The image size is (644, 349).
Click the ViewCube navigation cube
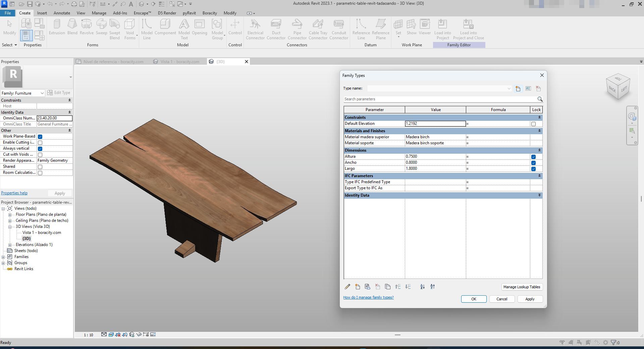[x=618, y=86]
